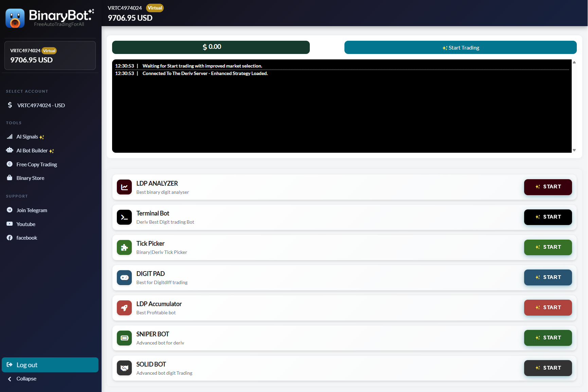Click the LDP Accumulator rocket icon
The width and height of the screenshot is (588, 392).
pos(124,308)
